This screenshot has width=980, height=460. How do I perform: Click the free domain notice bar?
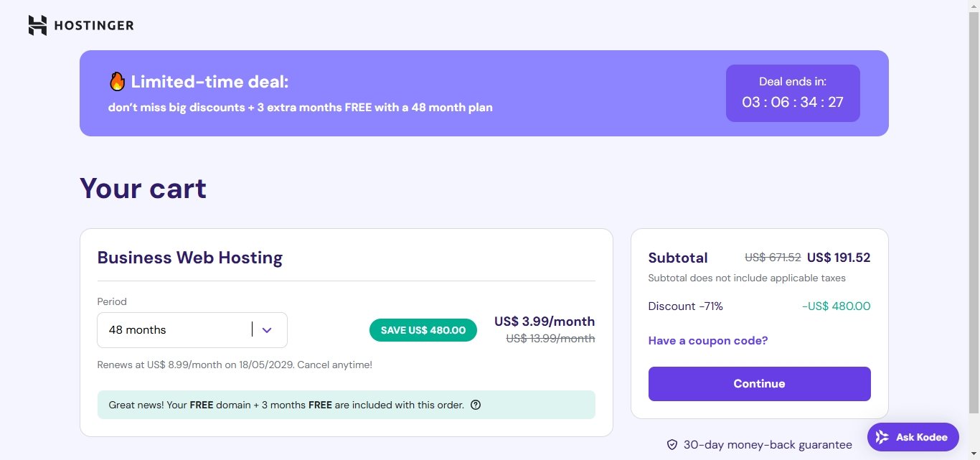pos(346,405)
